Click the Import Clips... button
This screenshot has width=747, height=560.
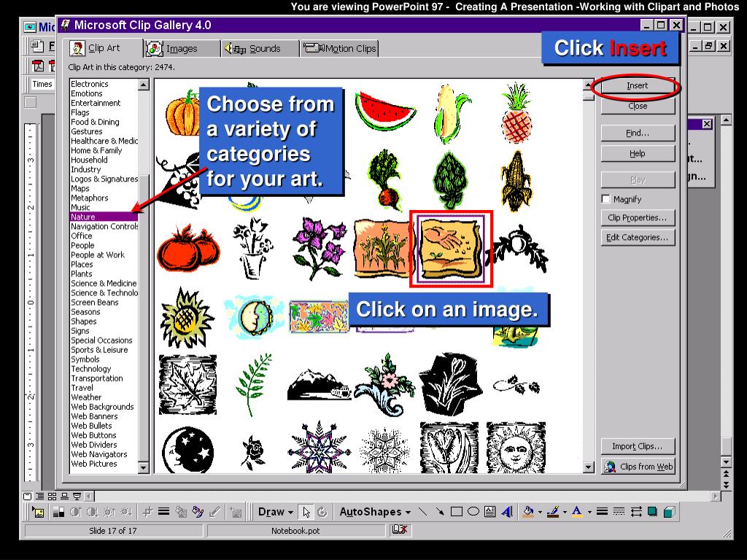[638, 447]
